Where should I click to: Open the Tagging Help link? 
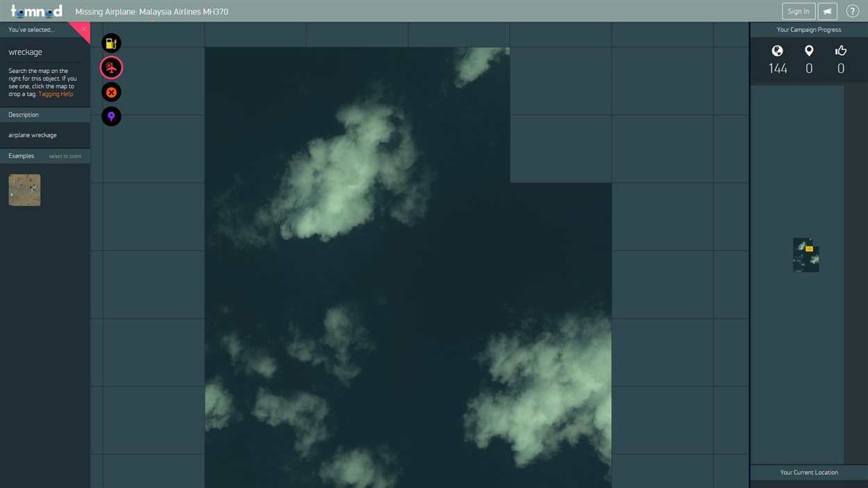point(56,94)
